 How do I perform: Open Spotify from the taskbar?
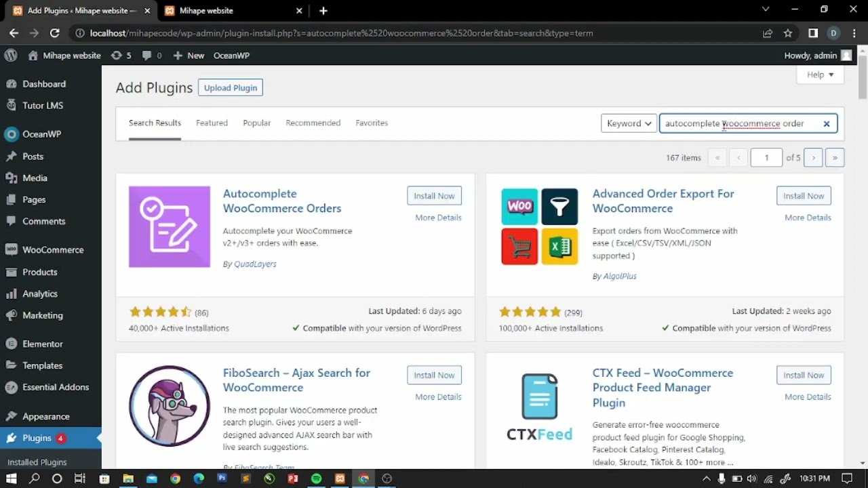[316, 479]
